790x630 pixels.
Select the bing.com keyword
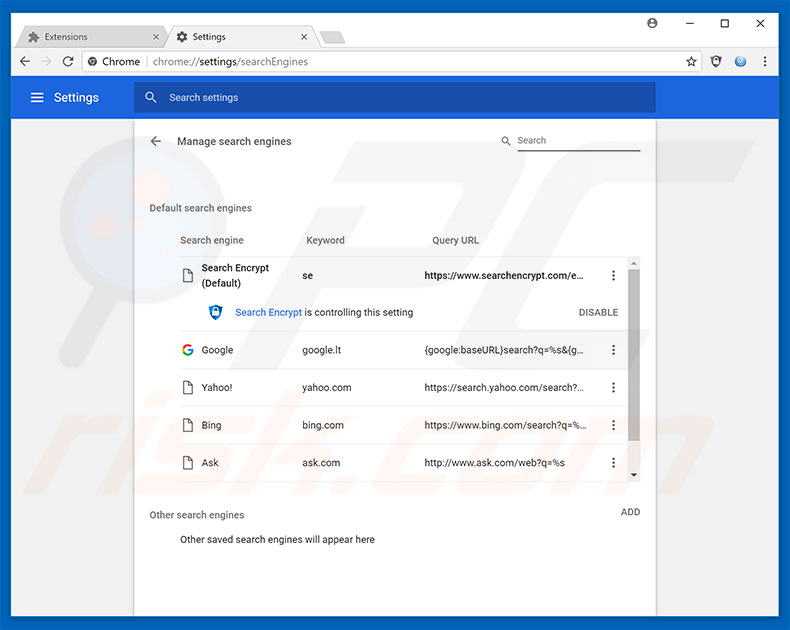point(323,425)
